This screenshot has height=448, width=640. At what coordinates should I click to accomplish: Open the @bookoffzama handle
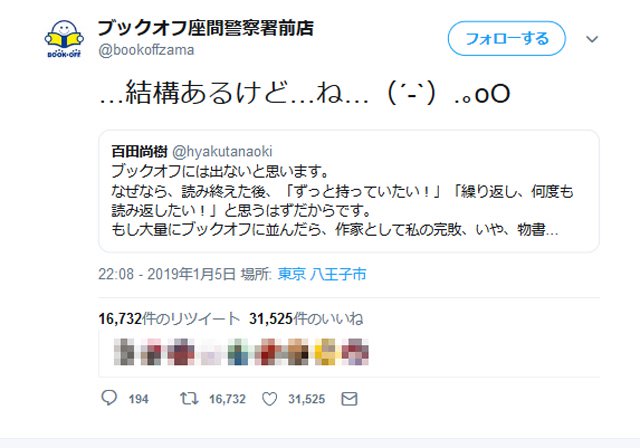(146, 50)
